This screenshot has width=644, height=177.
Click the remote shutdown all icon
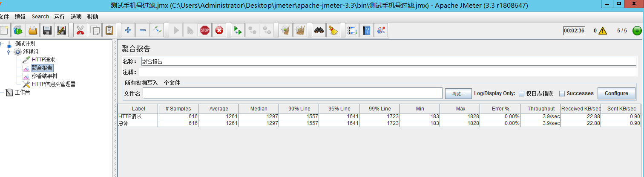point(267,30)
